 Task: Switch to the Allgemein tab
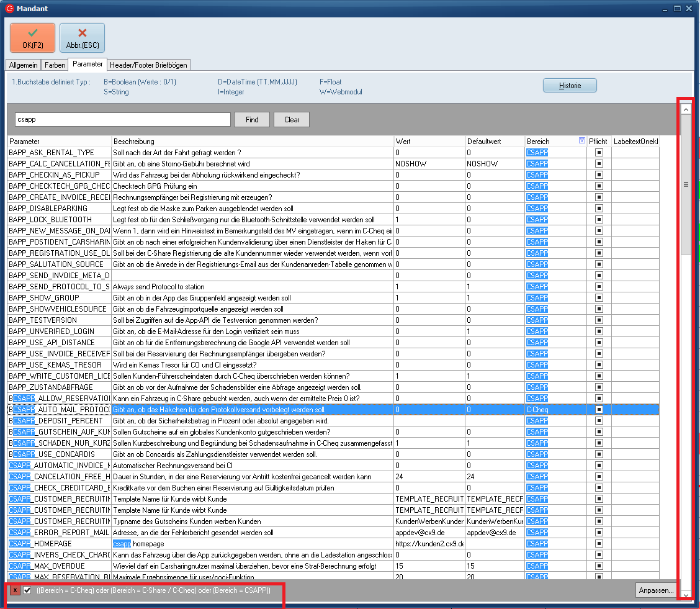(x=24, y=65)
